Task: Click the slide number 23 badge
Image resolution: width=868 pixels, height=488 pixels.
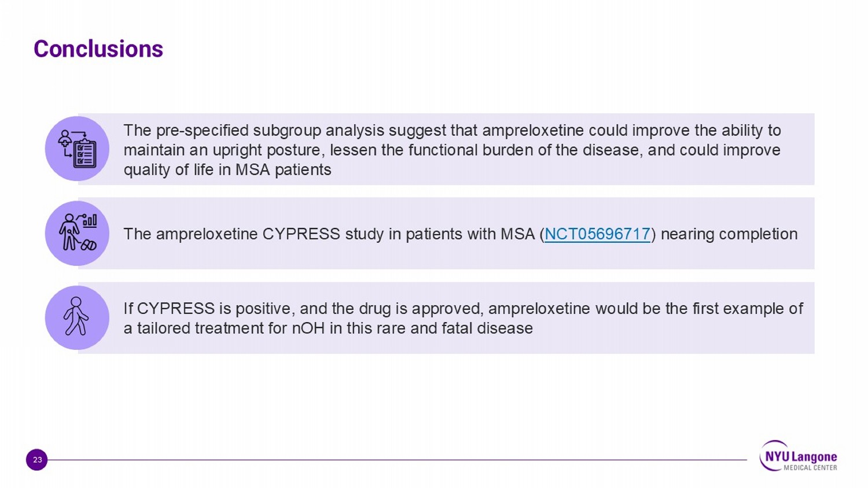Action: pyautogui.click(x=36, y=460)
